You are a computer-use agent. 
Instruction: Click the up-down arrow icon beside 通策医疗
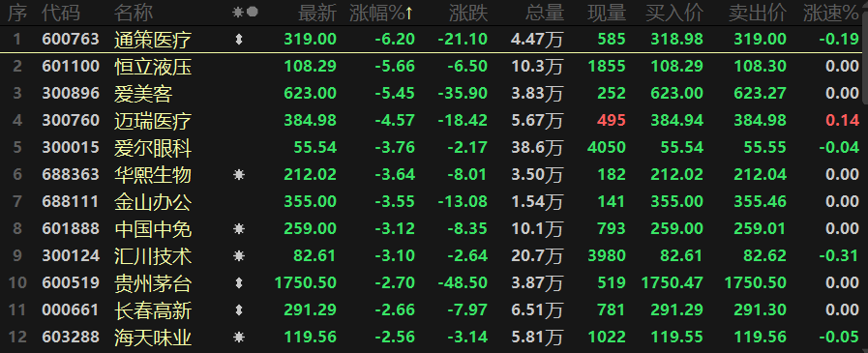(239, 40)
